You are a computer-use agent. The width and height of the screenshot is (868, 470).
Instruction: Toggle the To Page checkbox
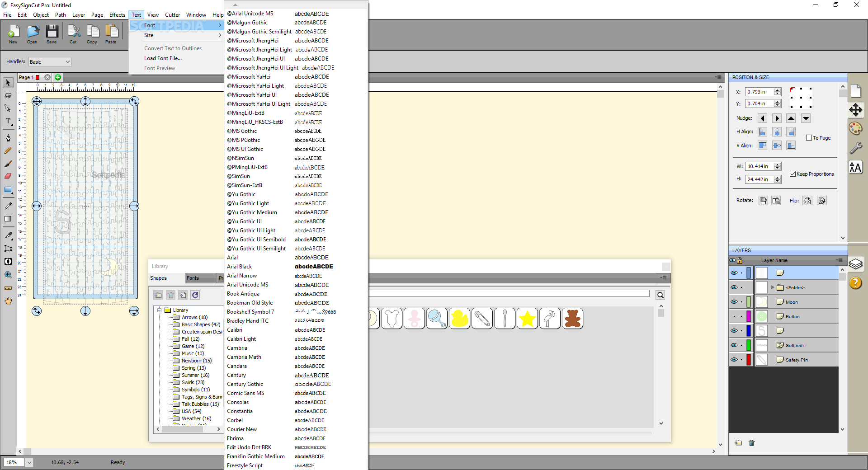pos(809,138)
